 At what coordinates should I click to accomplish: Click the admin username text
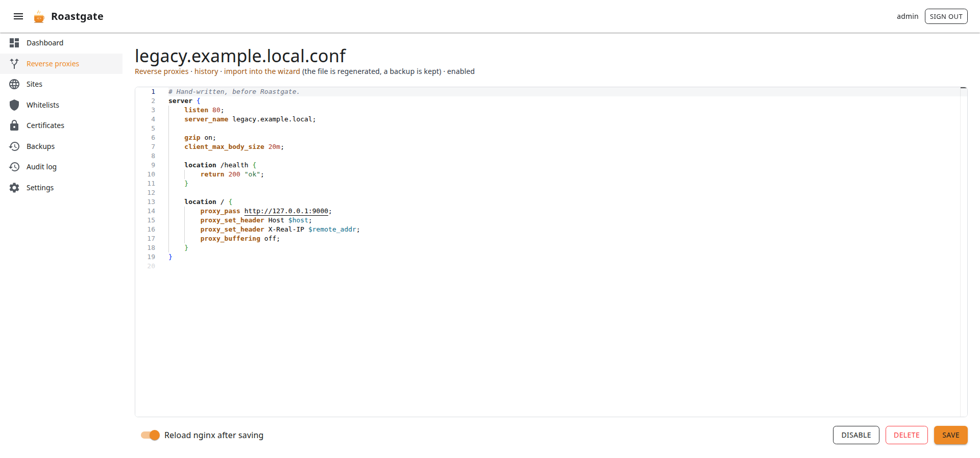pyautogui.click(x=907, y=16)
